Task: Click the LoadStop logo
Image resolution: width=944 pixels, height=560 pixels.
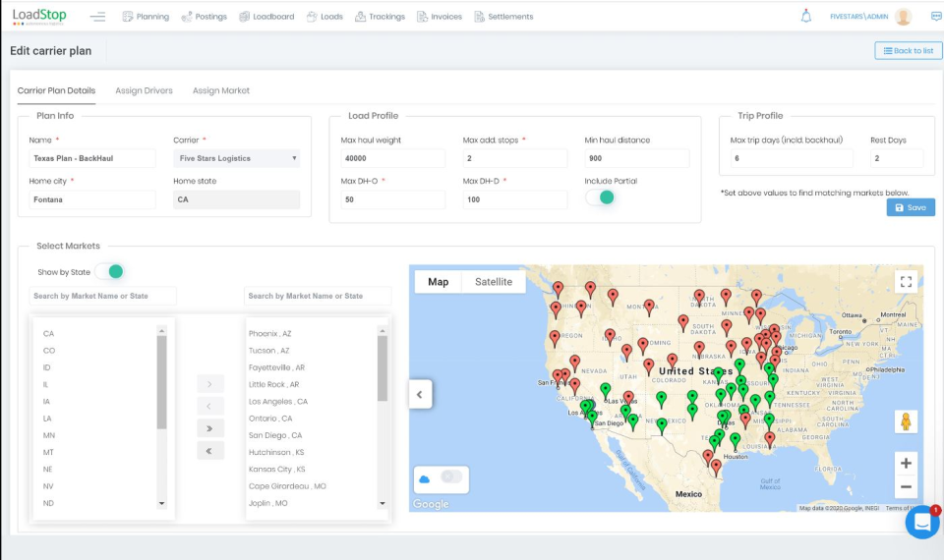Action: (x=39, y=17)
